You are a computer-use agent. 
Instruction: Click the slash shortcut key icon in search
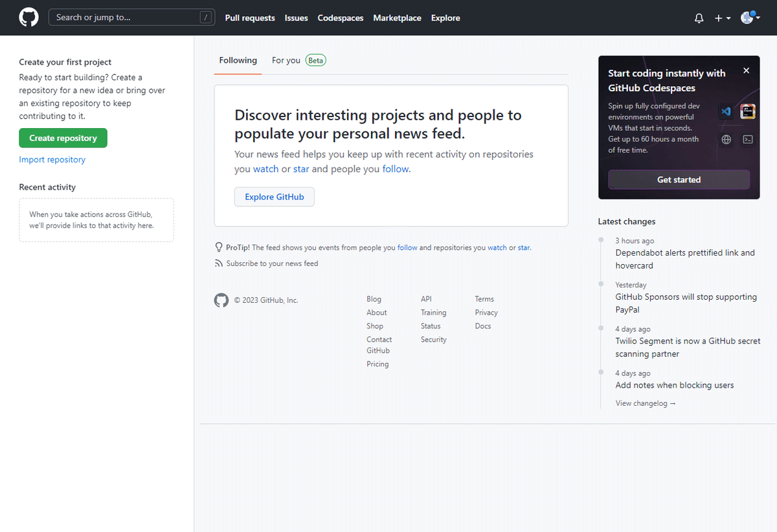(x=206, y=17)
